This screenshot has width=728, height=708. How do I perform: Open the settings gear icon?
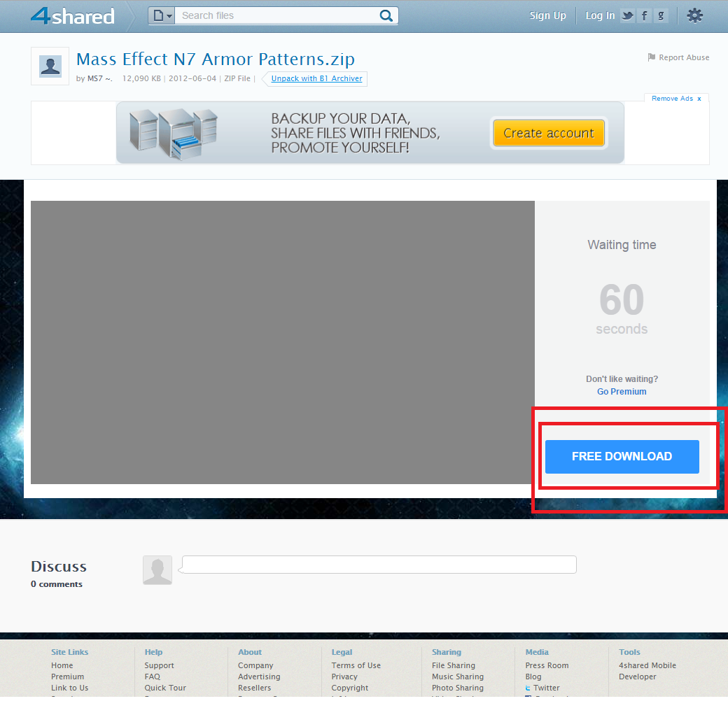click(694, 16)
